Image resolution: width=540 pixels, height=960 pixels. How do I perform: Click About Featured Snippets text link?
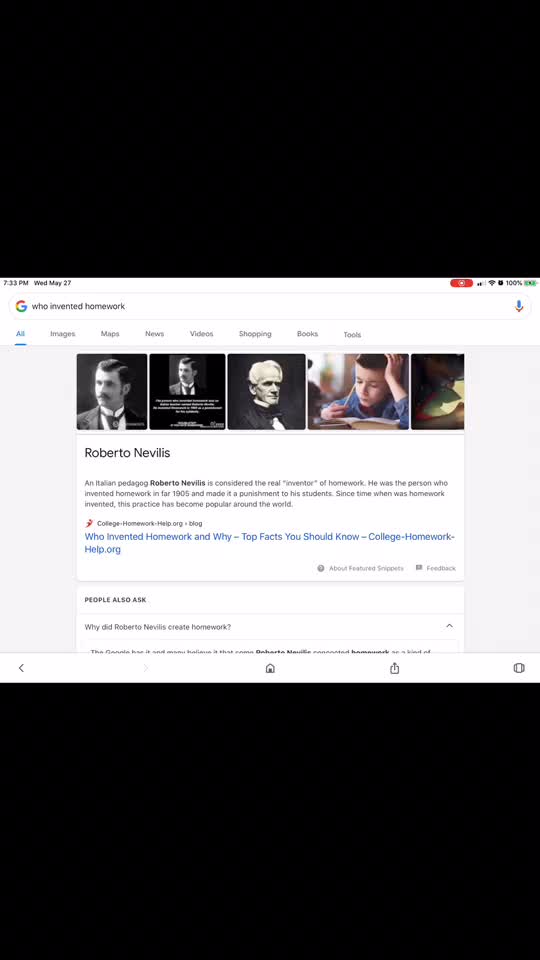(x=366, y=568)
